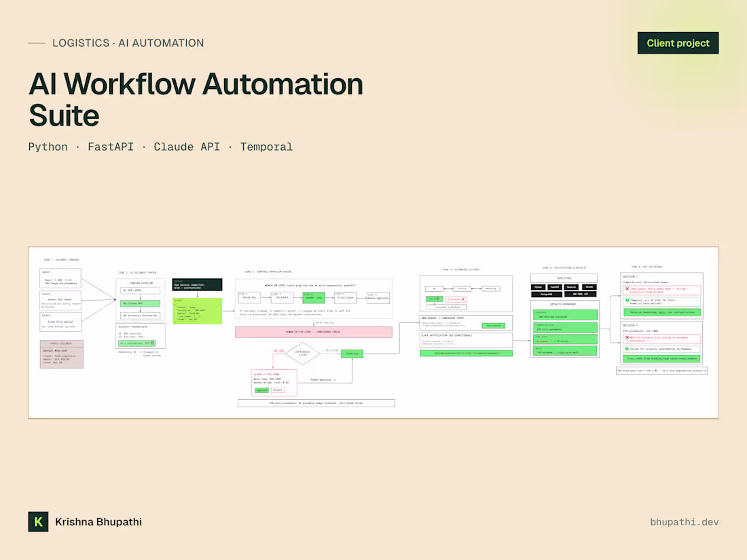
Task: Click the green Continue box
Action: [x=352, y=354]
